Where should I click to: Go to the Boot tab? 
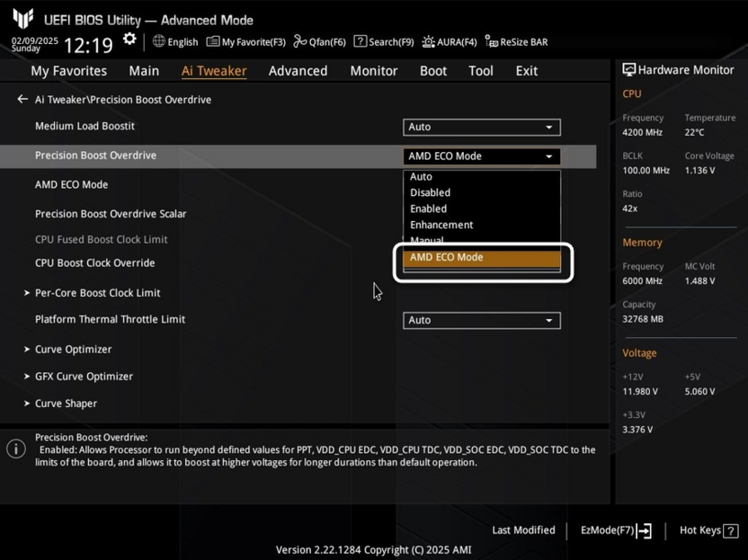pyautogui.click(x=433, y=71)
